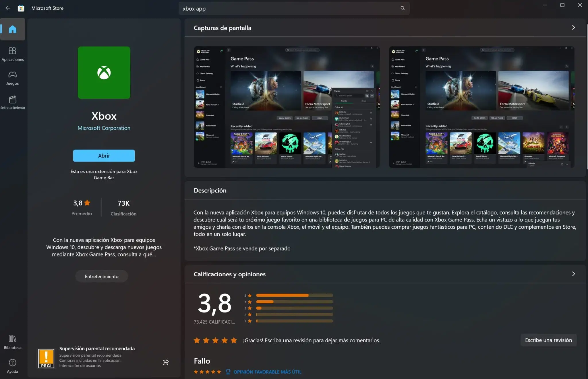Open the Home sidebar icon
This screenshot has height=379, width=588.
click(13, 29)
